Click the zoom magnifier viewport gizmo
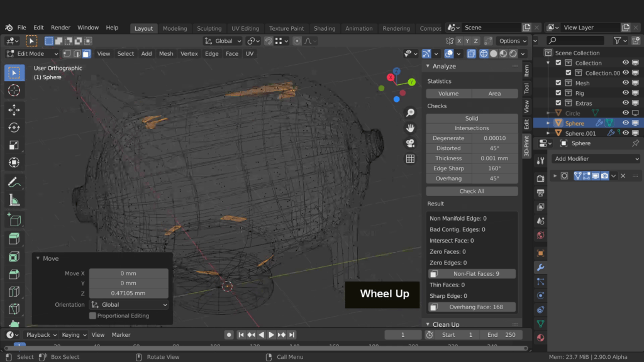Viewport: 644px width, 362px height. click(410, 113)
